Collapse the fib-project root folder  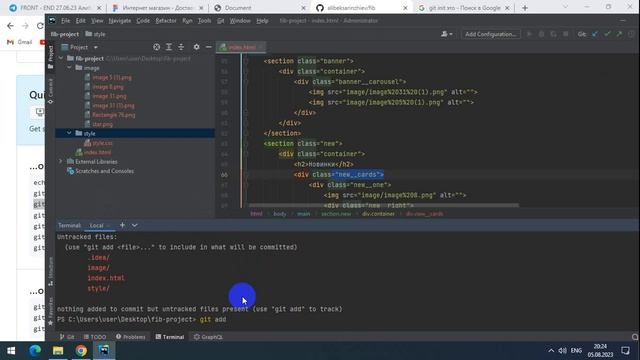61,58
